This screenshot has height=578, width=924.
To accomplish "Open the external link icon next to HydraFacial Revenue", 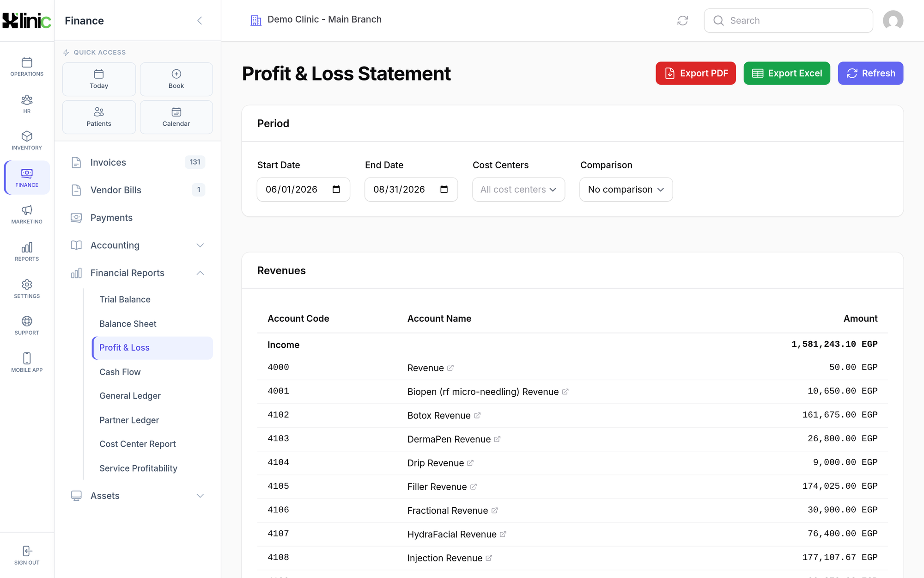I will 503,534.
